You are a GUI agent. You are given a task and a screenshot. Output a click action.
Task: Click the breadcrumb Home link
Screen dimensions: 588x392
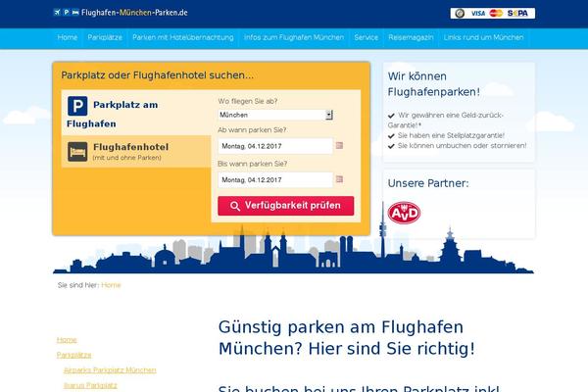pos(111,285)
